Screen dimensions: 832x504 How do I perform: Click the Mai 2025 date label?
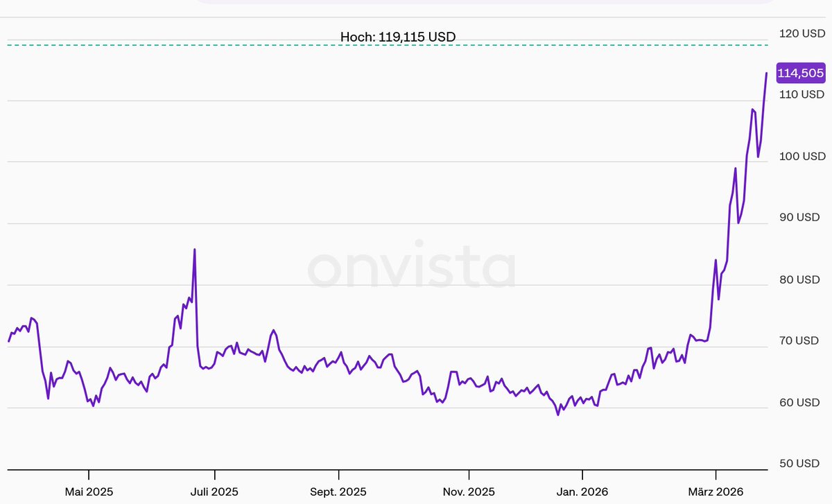point(89,492)
